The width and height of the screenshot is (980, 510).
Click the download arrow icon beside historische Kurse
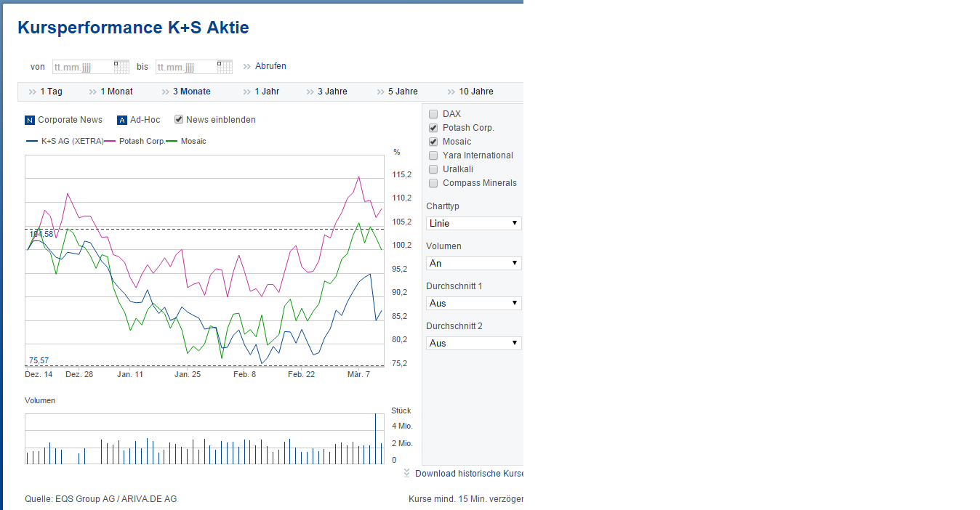coord(407,473)
